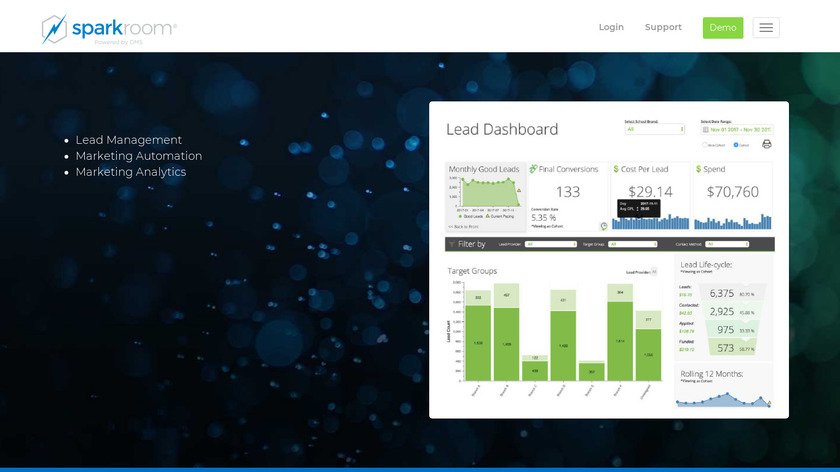Click the Marketing Analytics bullet text
840x472 pixels.
coord(131,172)
